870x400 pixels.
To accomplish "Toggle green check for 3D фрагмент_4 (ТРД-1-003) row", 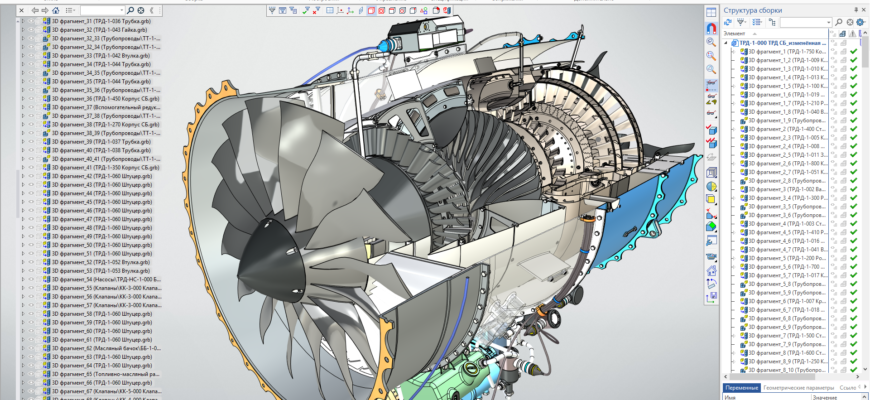I will (853, 224).
